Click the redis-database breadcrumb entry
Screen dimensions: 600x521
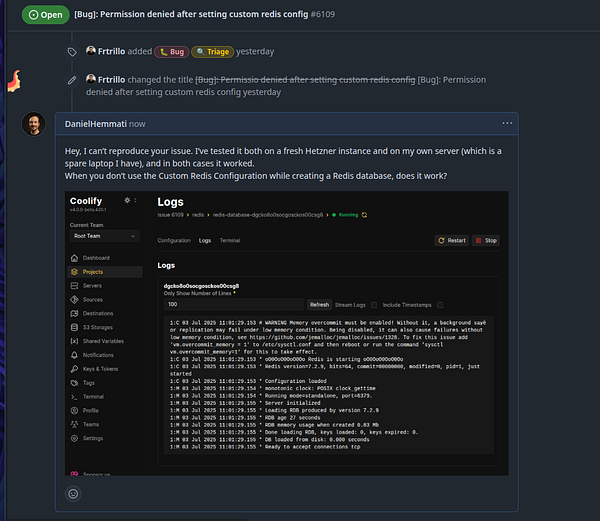(x=268, y=215)
